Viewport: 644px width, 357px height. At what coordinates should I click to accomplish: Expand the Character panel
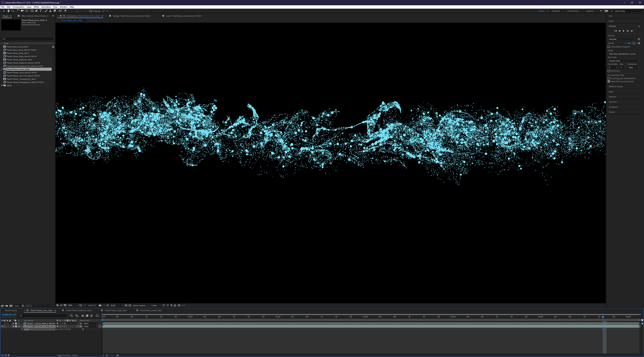pos(613,102)
